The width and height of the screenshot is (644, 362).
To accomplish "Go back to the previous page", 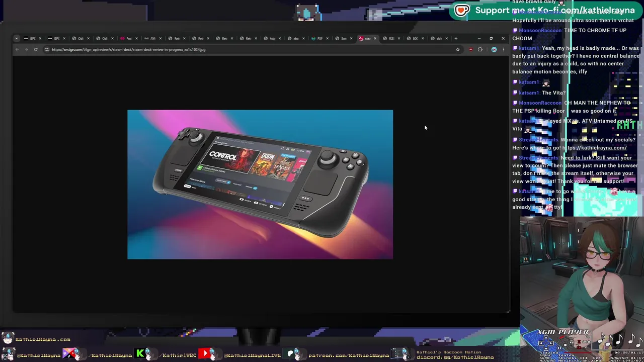I will click(x=17, y=49).
